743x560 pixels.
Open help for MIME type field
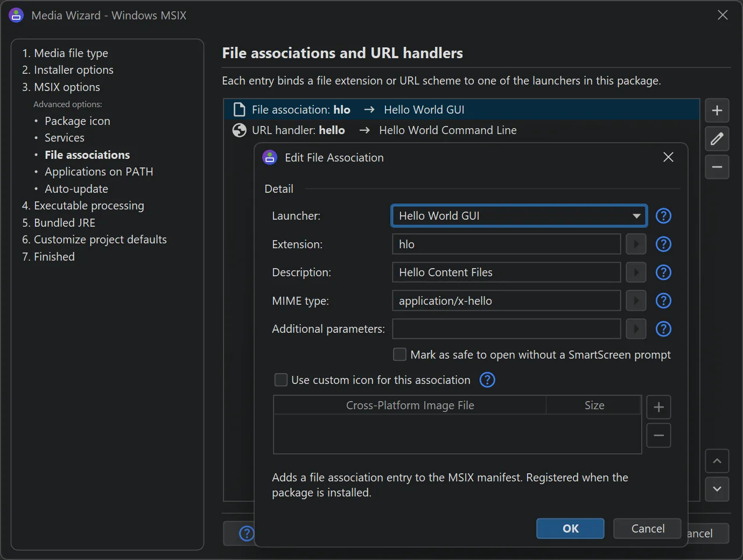point(663,300)
